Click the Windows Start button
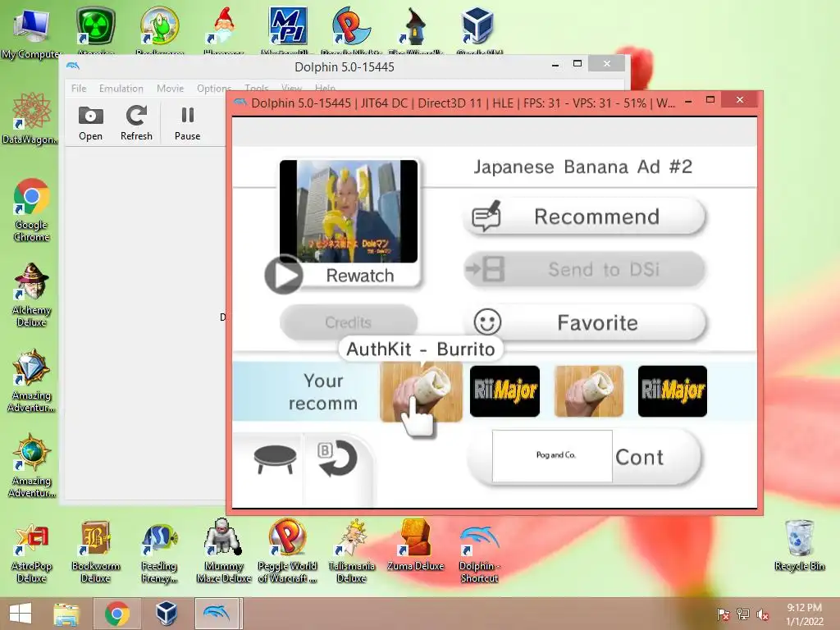Image resolution: width=840 pixels, height=630 pixels. point(20,614)
